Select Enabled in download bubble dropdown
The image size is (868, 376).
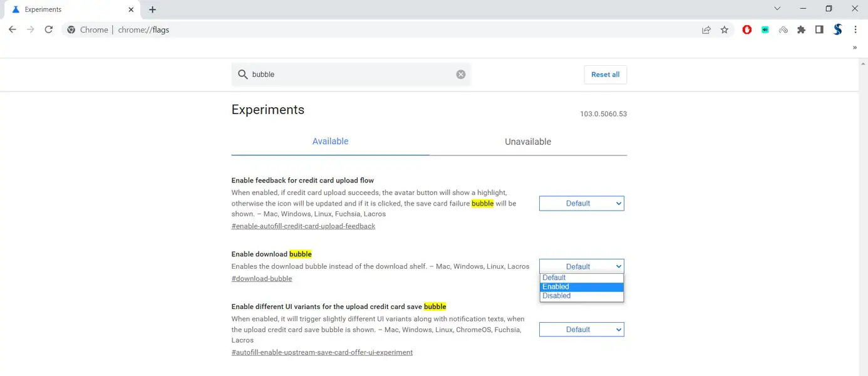[581, 287]
